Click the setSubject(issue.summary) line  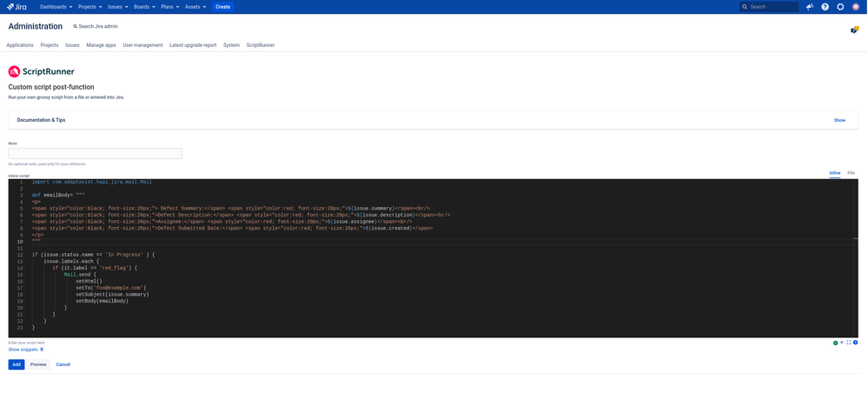(x=112, y=295)
